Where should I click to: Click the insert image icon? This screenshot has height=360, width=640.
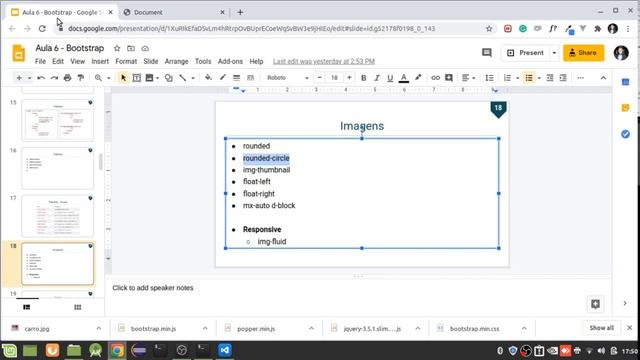point(149,78)
